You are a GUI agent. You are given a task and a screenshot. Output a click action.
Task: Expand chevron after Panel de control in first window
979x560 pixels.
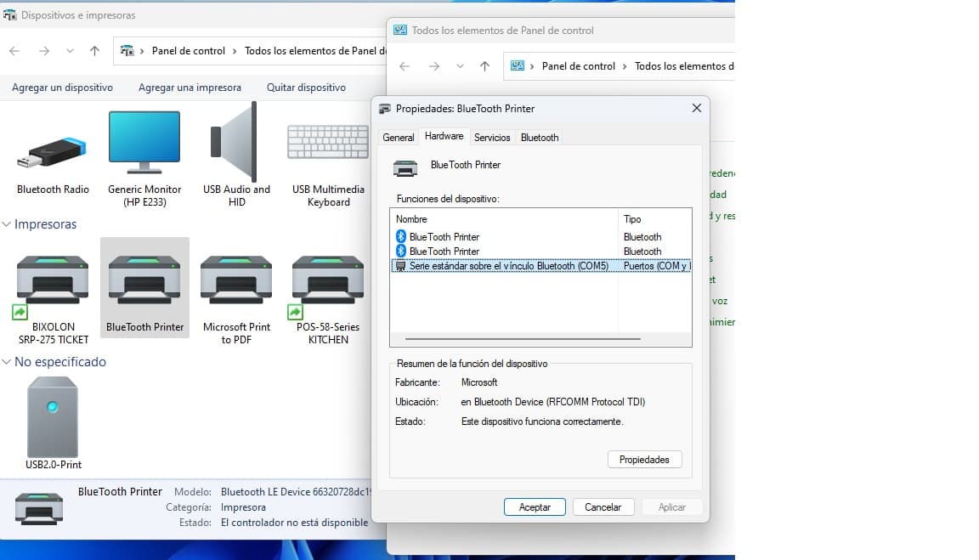[x=235, y=51]
